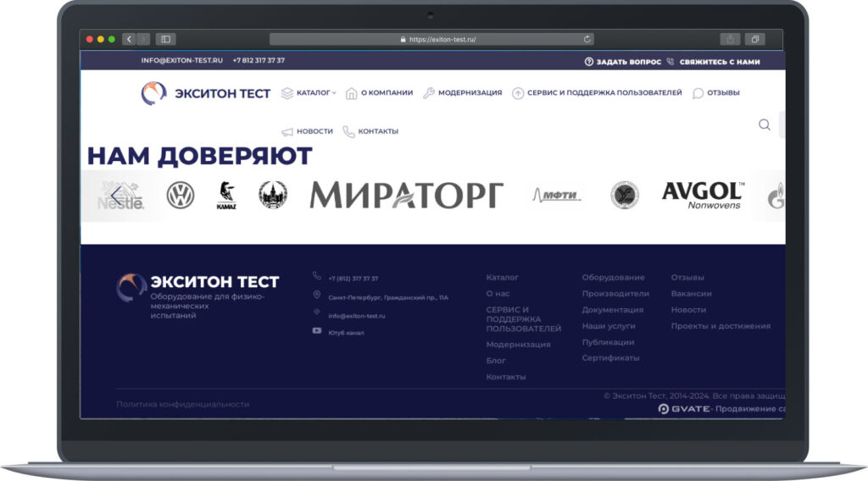Open the footer Публикации link
Image resolution: width=868 pixels, height=481 pixels.
click(608, 342)
